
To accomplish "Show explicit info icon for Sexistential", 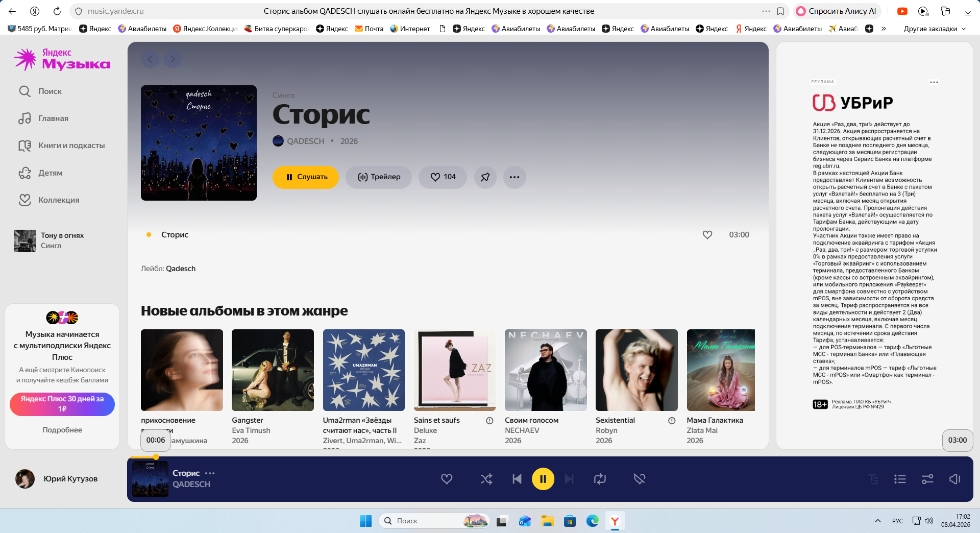I will click(672, 421).
